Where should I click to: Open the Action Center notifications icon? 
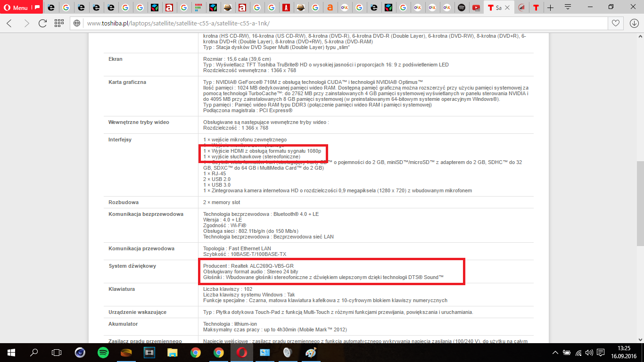(601, 353)
